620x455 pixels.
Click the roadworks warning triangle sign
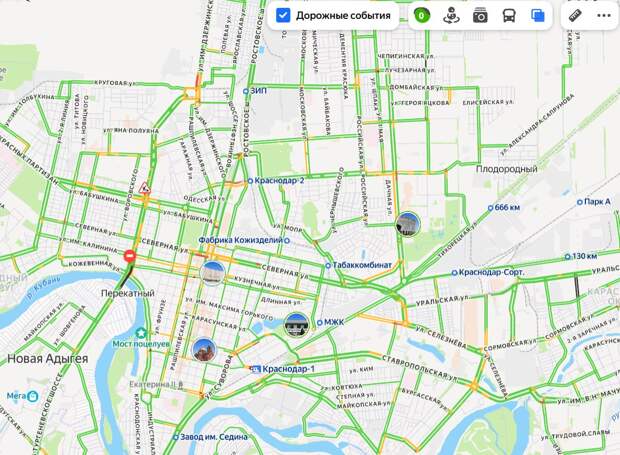tap(146, 188)
